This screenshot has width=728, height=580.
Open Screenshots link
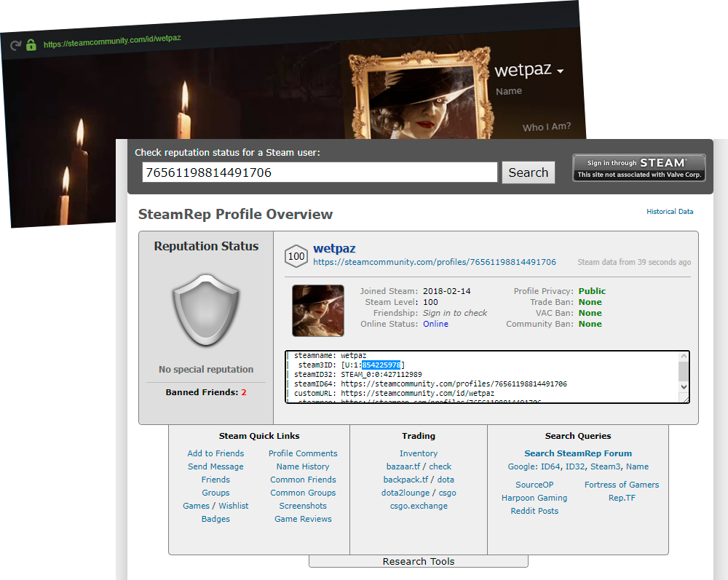point(303,506)
